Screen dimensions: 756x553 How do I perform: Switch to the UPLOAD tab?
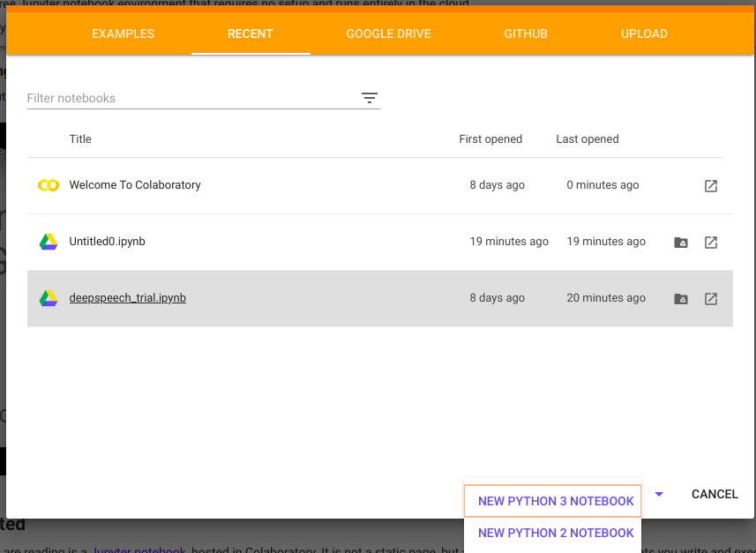644,34
